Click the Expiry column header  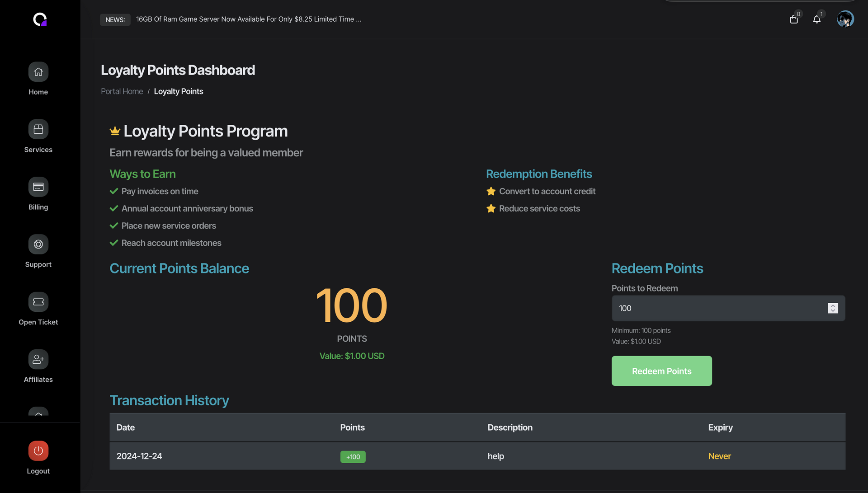coord(720,427)
